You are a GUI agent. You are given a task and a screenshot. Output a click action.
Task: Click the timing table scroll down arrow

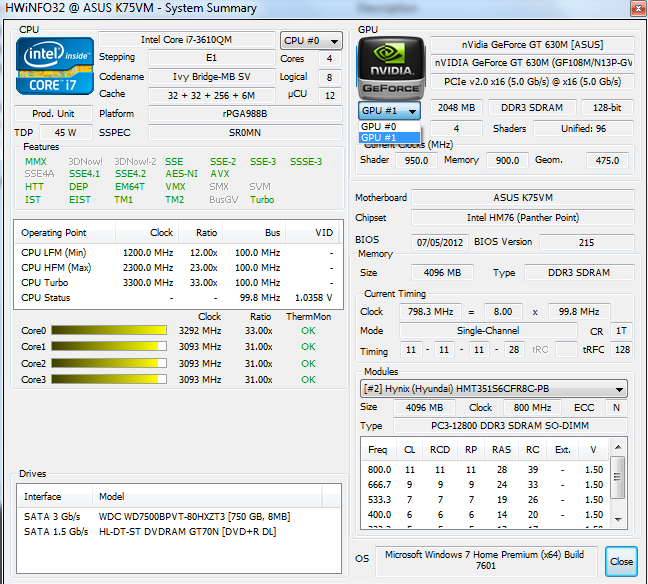[x=618, y=519]
